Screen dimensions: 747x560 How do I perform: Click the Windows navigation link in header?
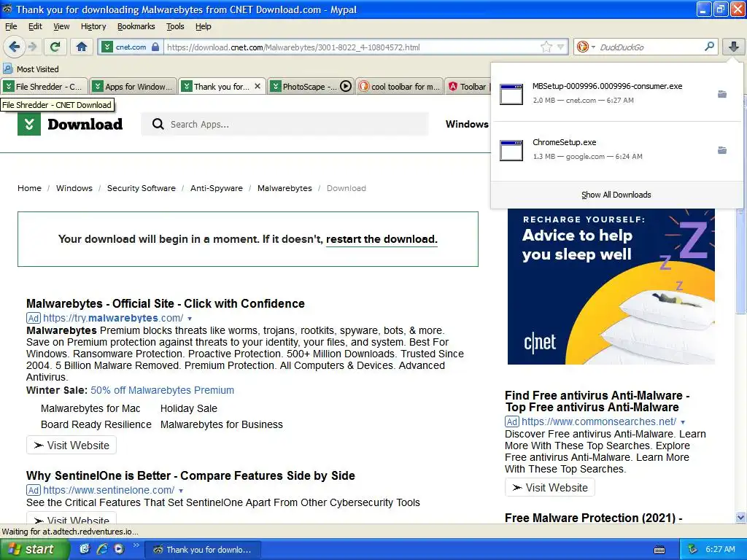[467, 124]
